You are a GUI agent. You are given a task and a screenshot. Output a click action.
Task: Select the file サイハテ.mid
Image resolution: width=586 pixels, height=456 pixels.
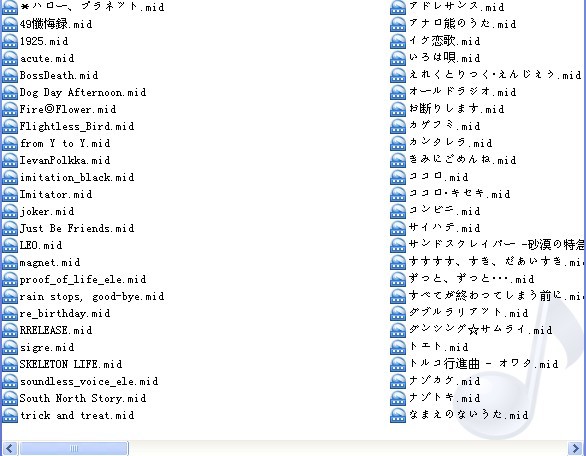[444, 228]
